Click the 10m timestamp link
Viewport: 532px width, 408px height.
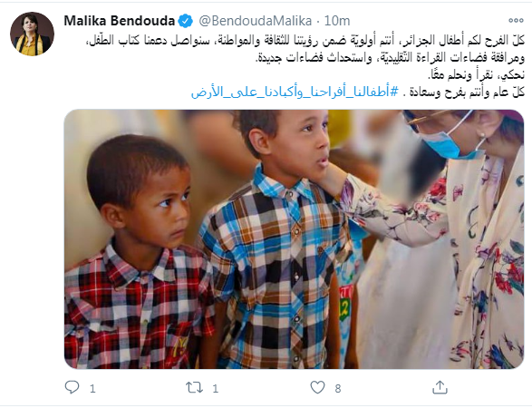(337, 21)
